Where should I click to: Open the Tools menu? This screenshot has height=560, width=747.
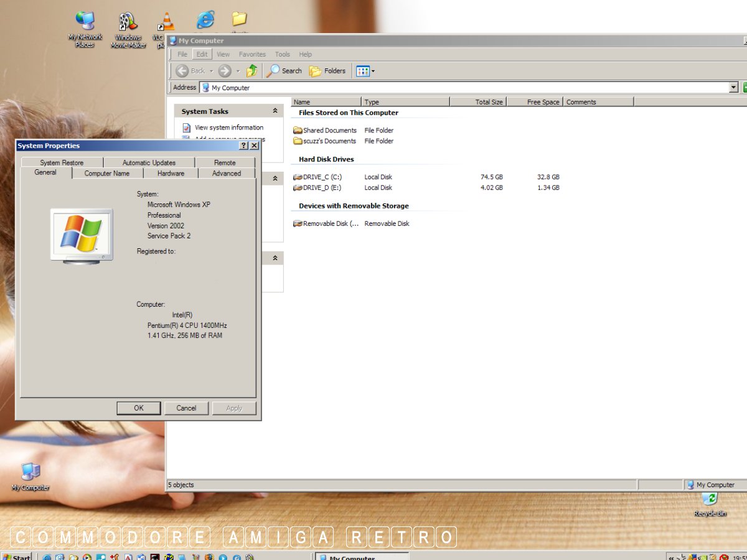282,55
